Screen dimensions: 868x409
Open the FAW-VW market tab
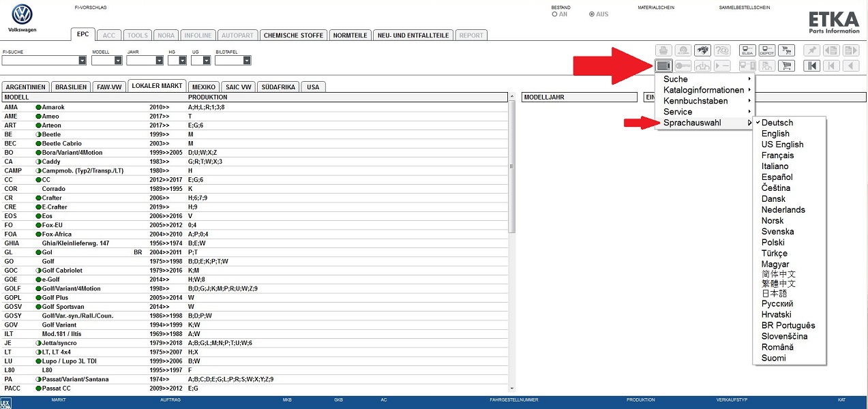pyautogui.click(x=109, y=87)
